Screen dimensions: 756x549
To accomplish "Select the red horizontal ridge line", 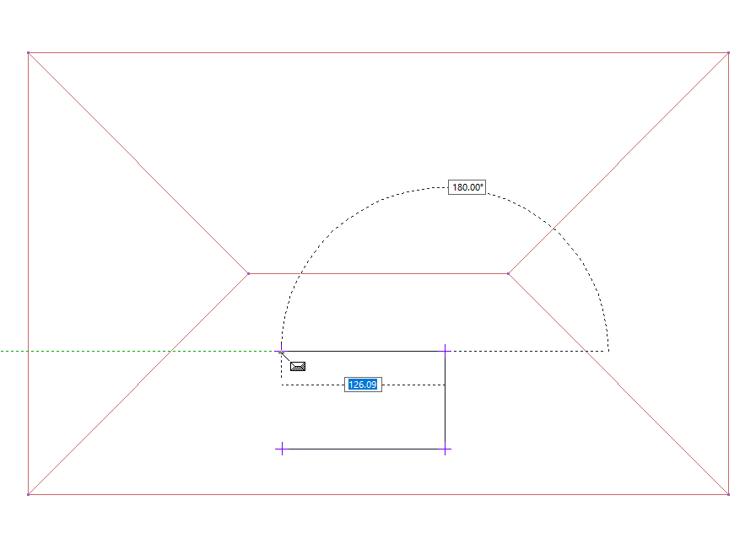I will (380, 273).
